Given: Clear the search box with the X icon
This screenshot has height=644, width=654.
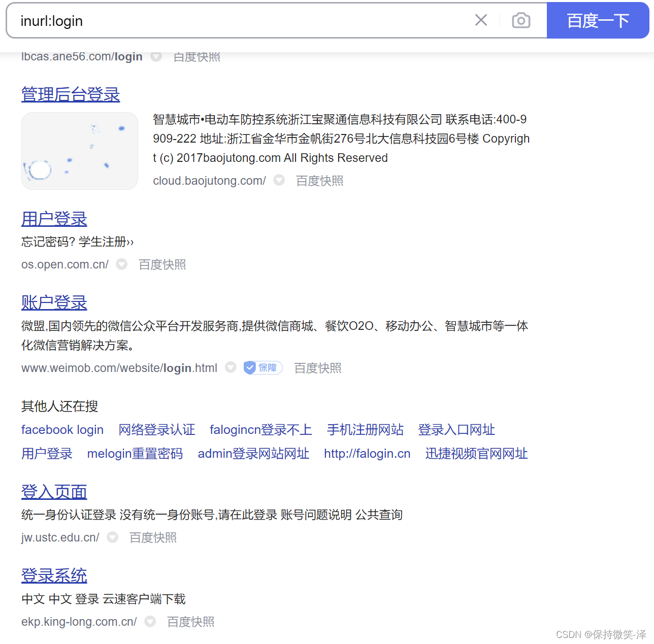Looking at the screenshot, I should tap(481, 20).
